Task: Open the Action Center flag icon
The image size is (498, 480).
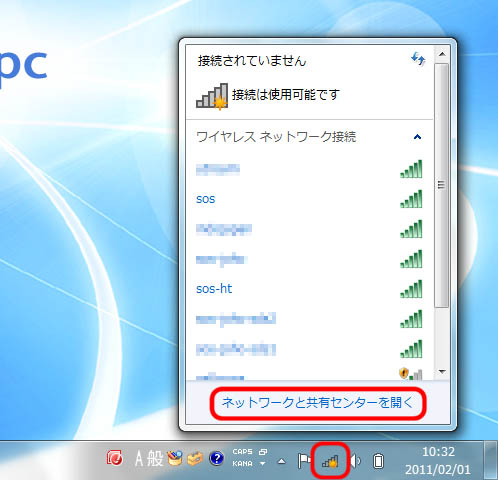Action: tap(304, 461)
